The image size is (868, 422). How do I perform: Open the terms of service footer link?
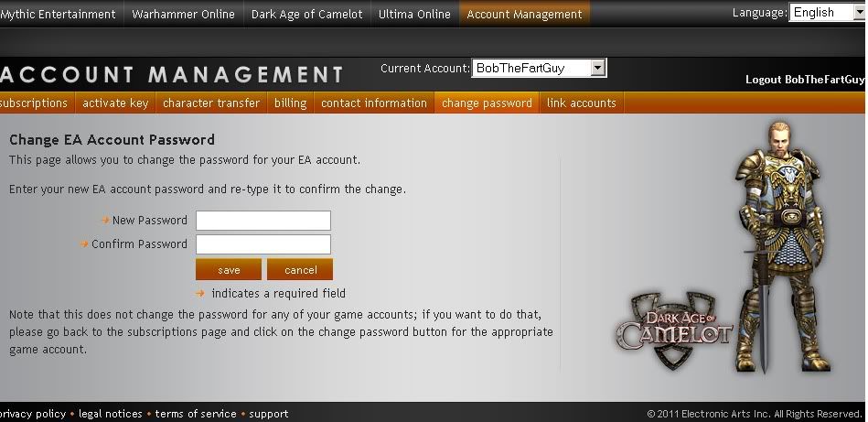(196, 414)
